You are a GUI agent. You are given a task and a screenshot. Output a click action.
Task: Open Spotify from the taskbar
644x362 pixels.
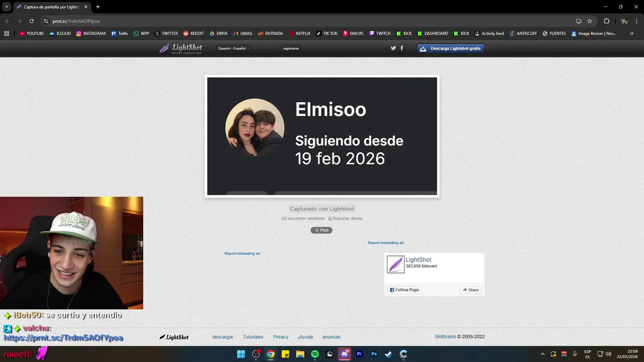315,354
